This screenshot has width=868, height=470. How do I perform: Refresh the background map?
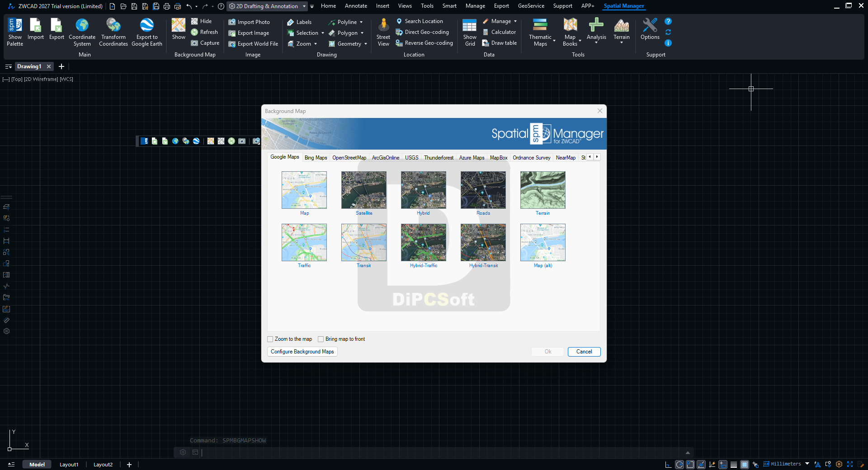[x=204, y=32]
